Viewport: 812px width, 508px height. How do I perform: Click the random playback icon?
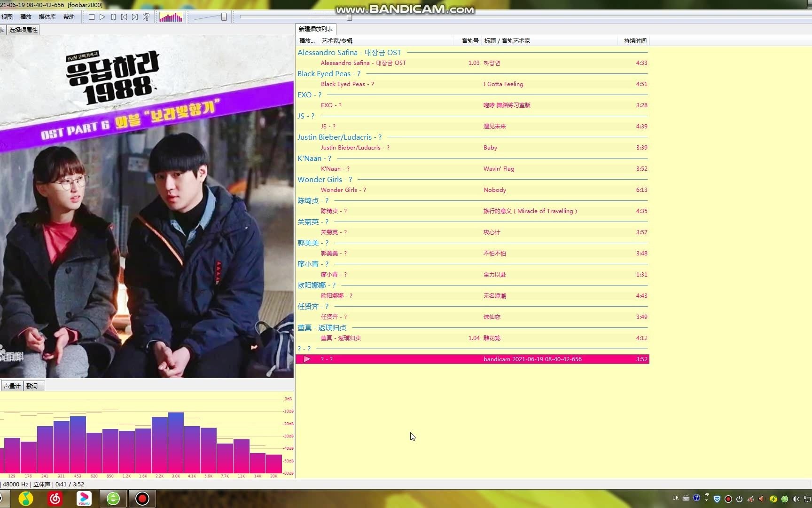coord(146,17)
